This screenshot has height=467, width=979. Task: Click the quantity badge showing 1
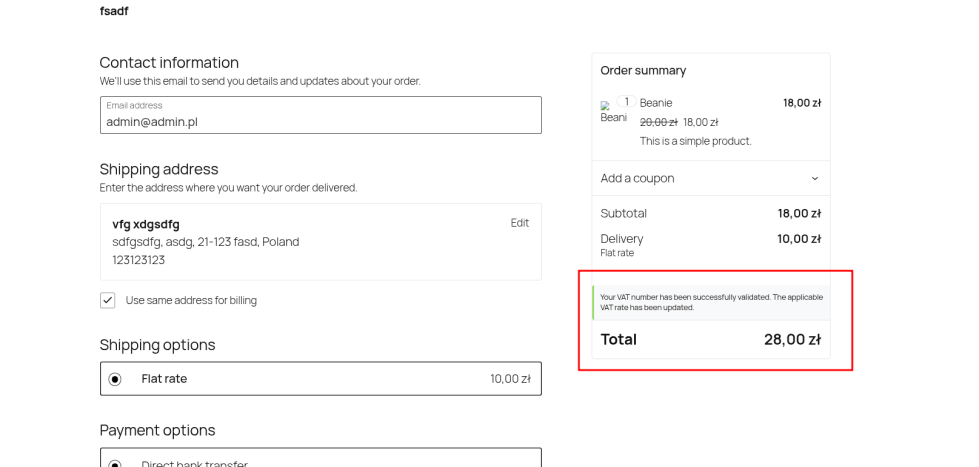click(627, 102)
